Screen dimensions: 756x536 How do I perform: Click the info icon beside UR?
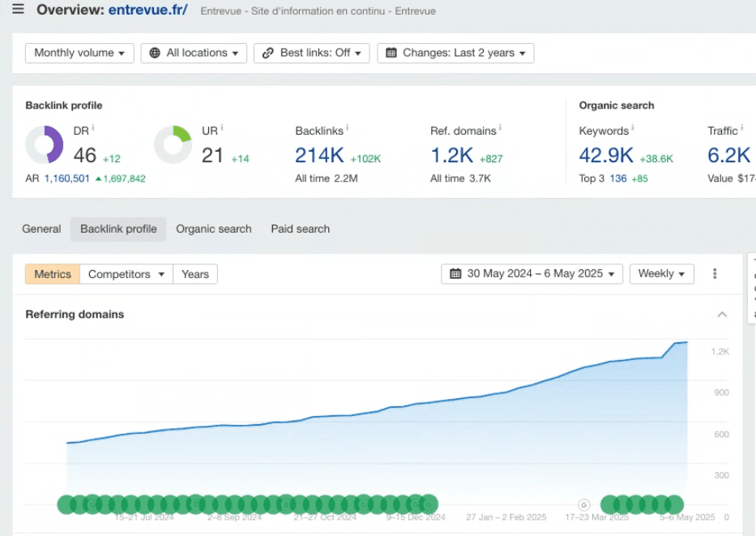[221, 128]
